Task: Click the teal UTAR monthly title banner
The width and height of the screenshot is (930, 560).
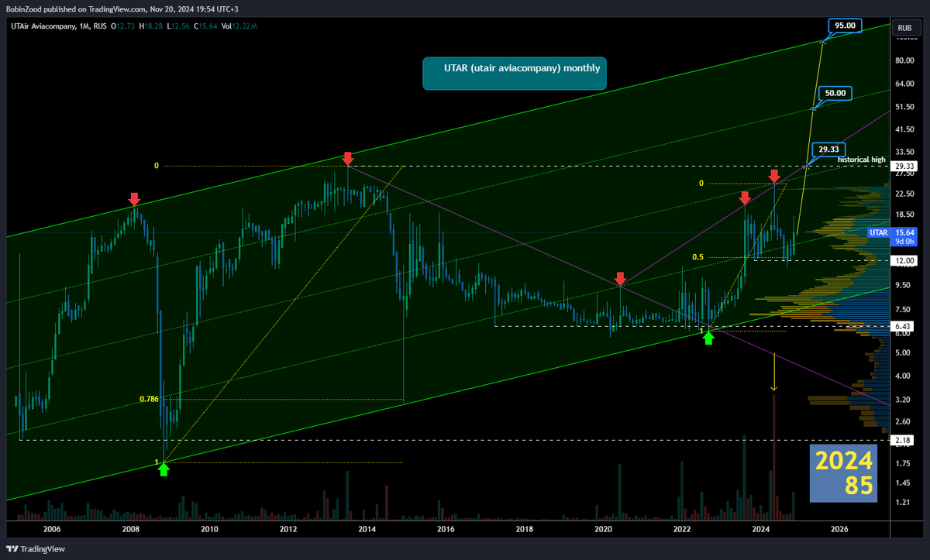Action: click(514, 73)
